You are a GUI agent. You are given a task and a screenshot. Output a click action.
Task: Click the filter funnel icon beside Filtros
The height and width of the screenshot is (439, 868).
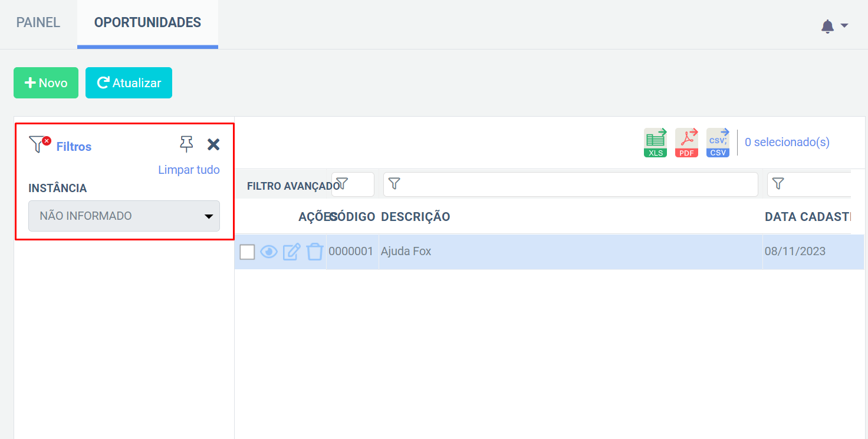click(40, 144)
